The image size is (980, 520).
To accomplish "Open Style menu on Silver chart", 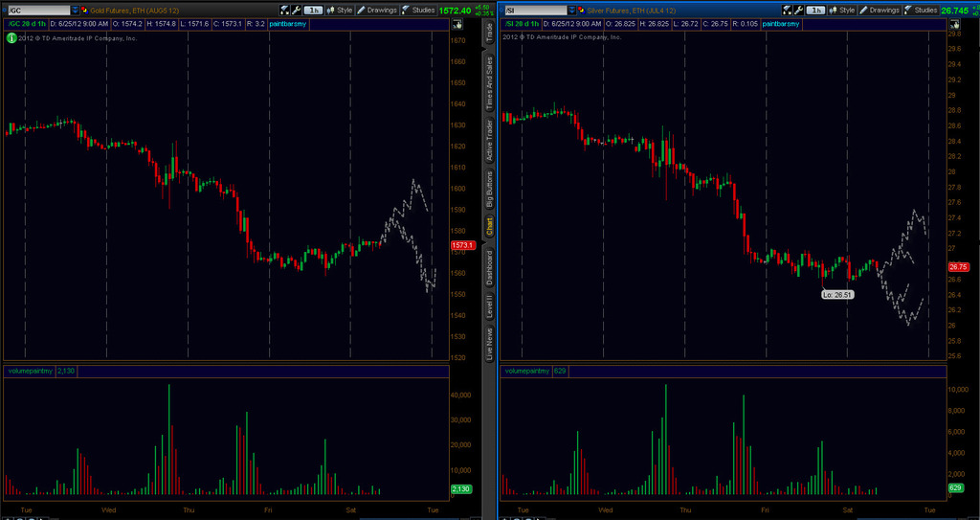I will 842,10.
